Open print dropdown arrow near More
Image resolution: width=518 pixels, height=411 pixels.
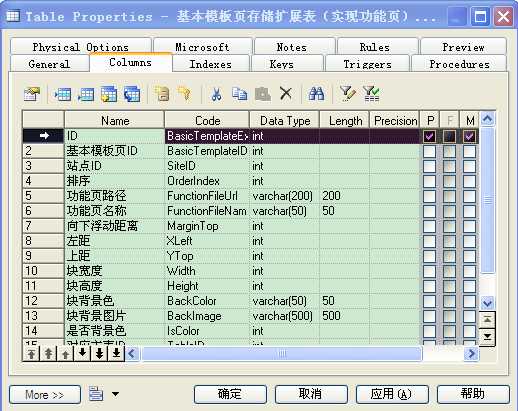115,394
